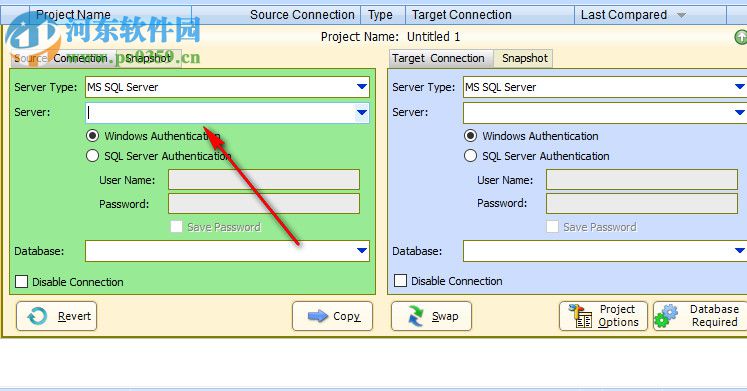This screenshot has height=391, width=747.
Task: Sort by Target Connection column header
Action: point(490,15)
